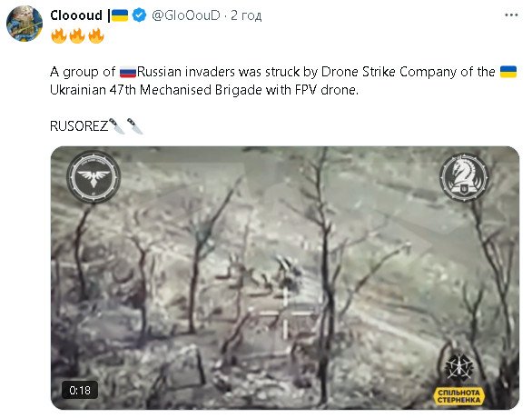Click the Ukrainian flag at the end of the first line
This screenshot has height=418, width=532.
tap(508, 72)
